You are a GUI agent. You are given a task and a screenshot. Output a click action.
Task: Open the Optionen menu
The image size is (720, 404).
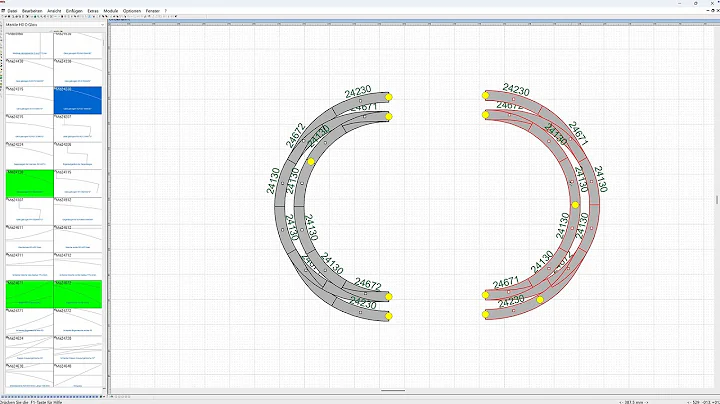(x=132, y=11)
